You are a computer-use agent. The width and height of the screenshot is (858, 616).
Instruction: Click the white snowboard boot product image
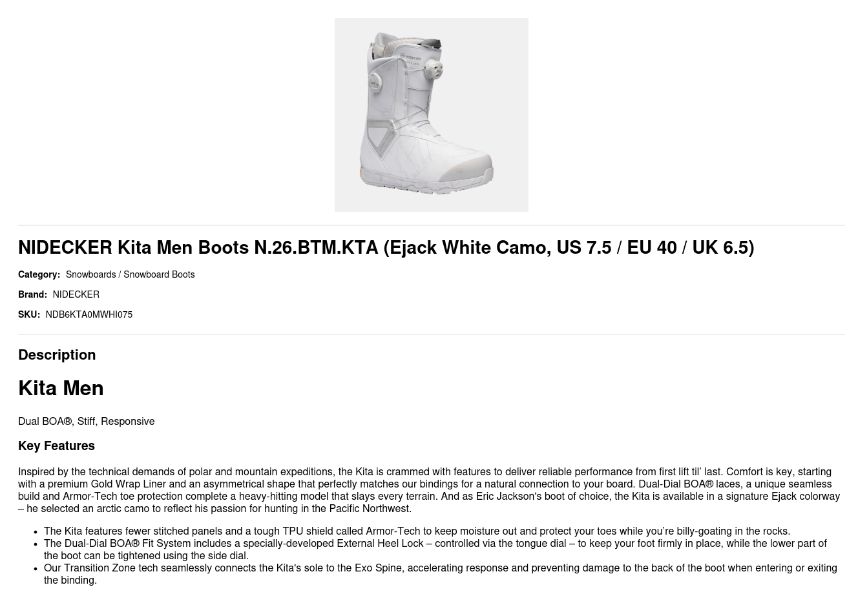(x=431, y=115)
